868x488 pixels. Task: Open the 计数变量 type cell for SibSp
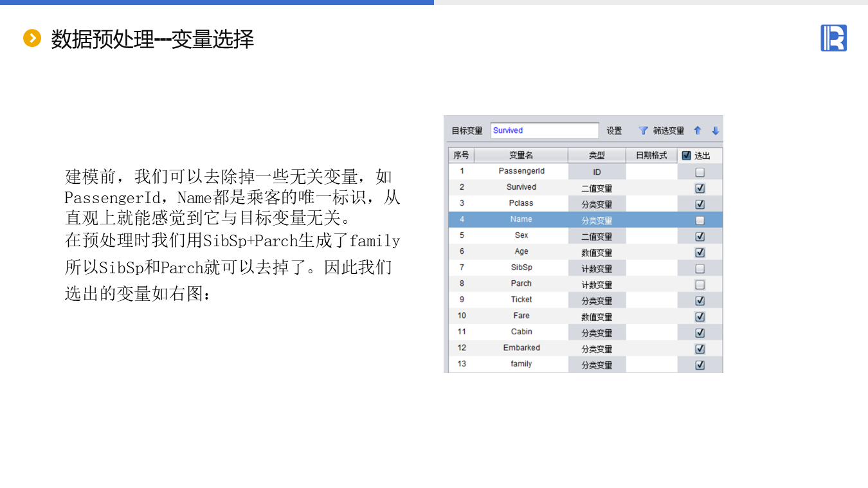(x=597, y=269)
